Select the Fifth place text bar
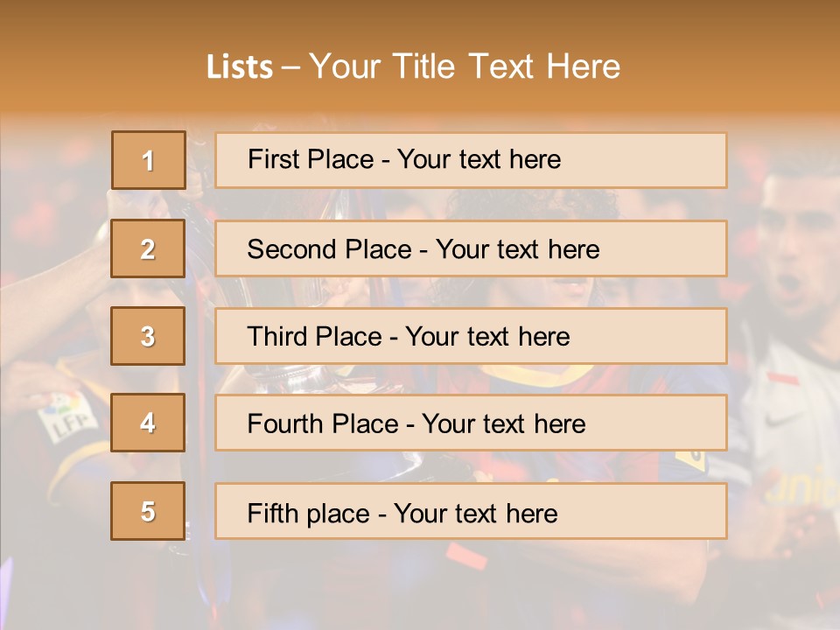Viewport: 840px width, 630px height. (x=471, y=511)
